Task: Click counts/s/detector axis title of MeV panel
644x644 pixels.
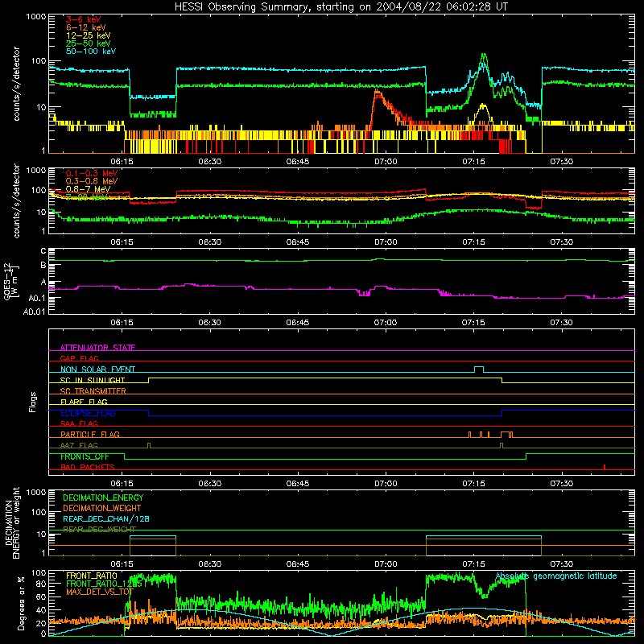Action: [x=16, y=200]
